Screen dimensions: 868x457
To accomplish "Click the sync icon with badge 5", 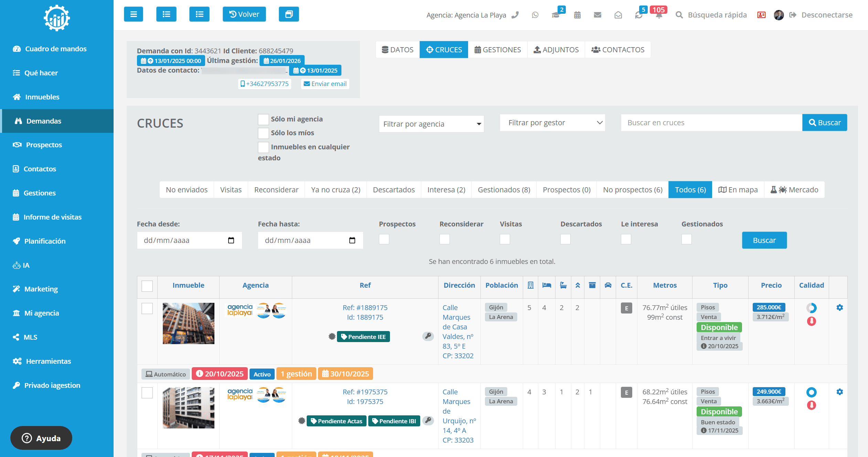I will (x=639, y=15).
